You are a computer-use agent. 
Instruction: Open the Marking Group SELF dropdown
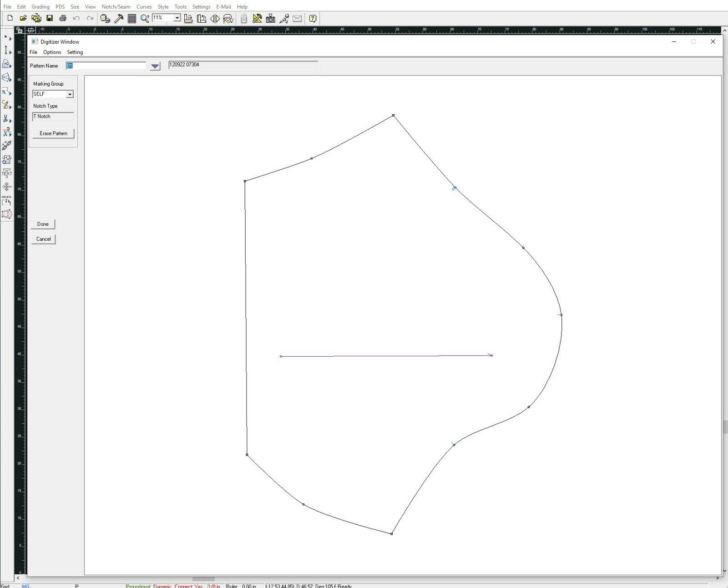pyautogui.click(x=70, y=94)
